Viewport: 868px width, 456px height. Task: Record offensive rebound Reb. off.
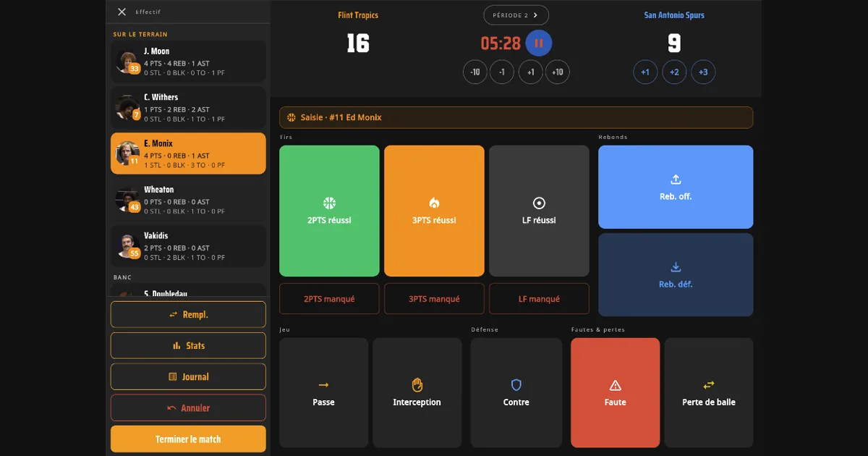point(676,187)
